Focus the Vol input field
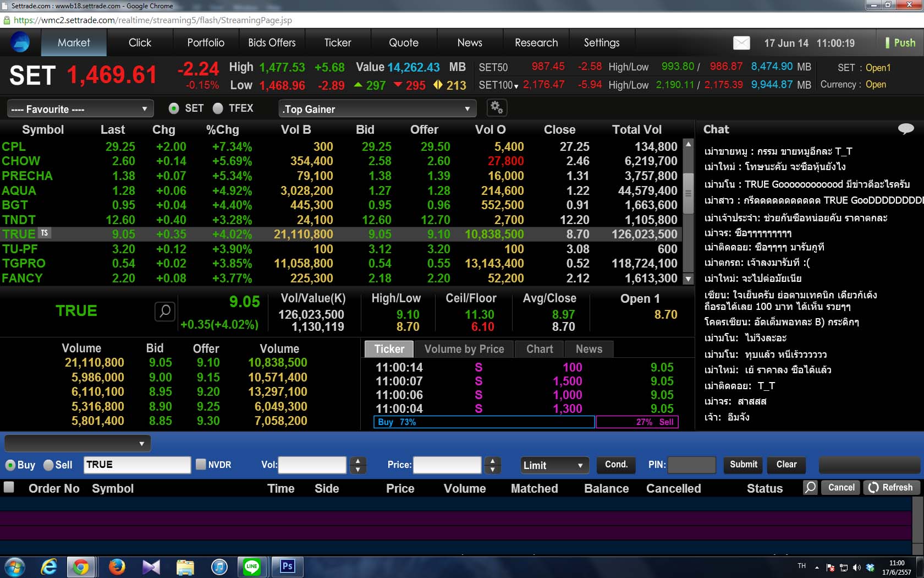The image size is (924, 578). [312, 465]
